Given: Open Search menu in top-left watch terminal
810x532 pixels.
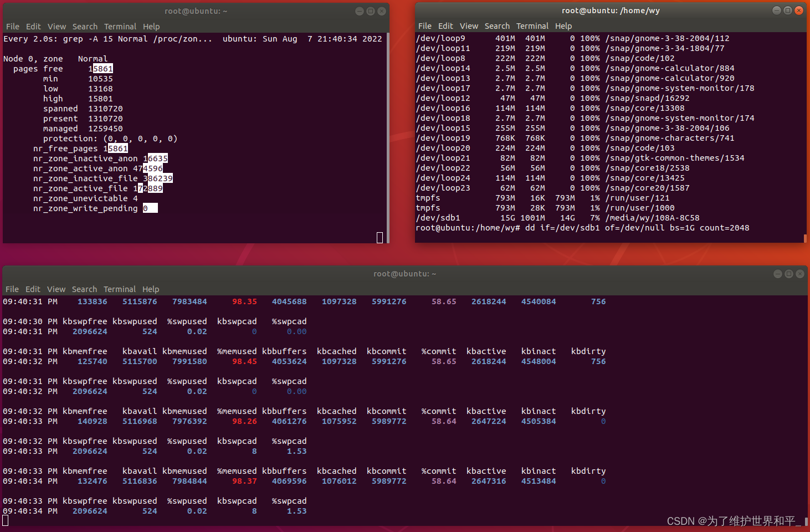Looking at the screenshot, I should click(85, 27).
